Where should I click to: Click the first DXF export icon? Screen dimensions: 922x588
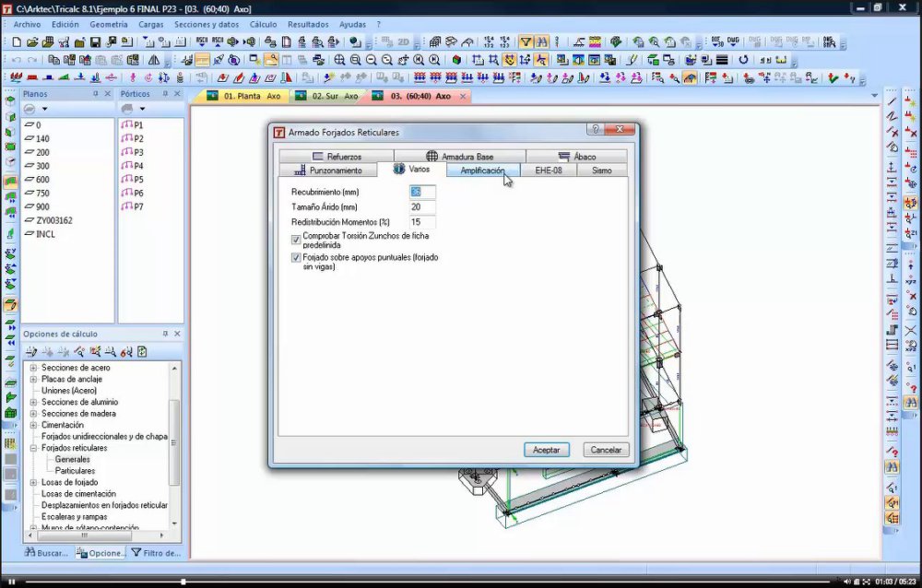pos(716,41)
